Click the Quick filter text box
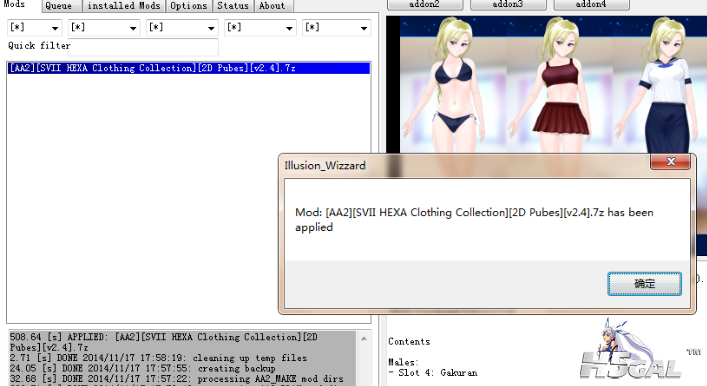This screenshot has height=386, width=707. [x=143, y=46]
